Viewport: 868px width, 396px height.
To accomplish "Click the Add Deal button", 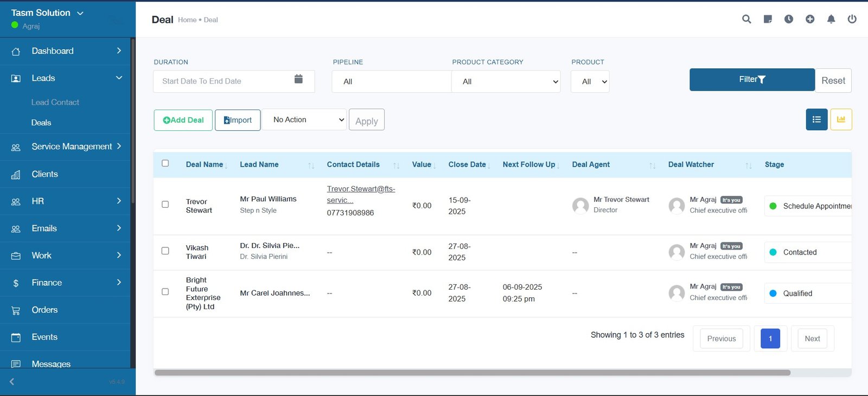I will (183, 120).
